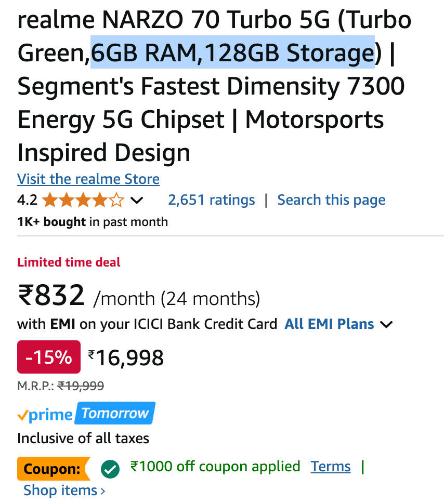Click the Limited time deal label
The width and height of the screenshot is (444, 504).
[x=69, y=262]
